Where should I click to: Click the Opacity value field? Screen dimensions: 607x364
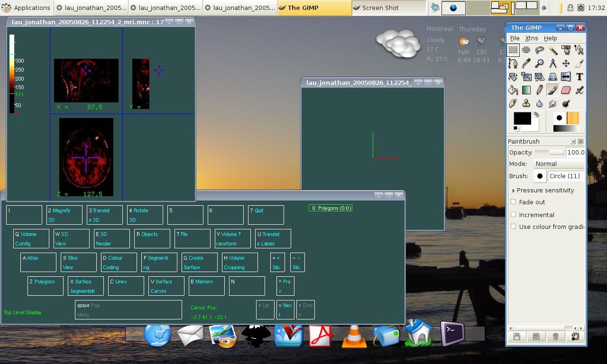(575, 153)
